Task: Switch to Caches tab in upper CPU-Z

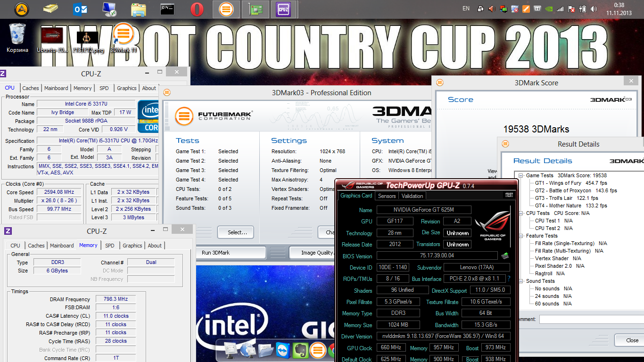Action: click(x=31, y=88)
